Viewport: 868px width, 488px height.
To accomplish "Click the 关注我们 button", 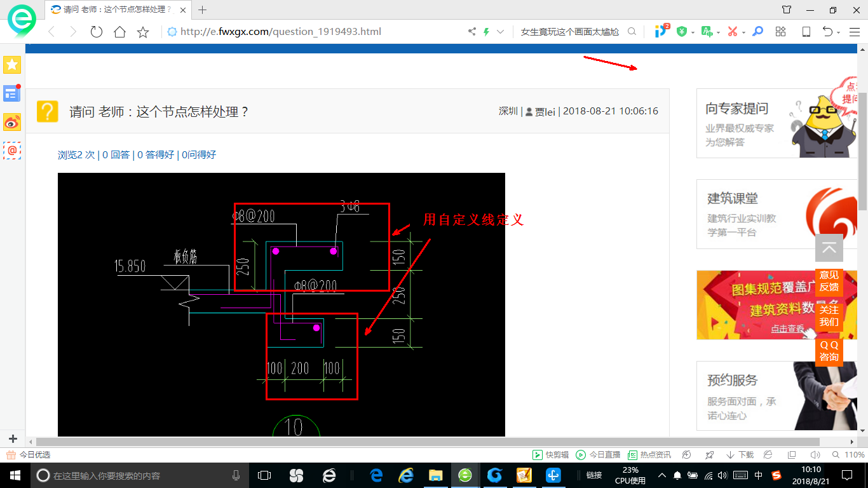I will pyautogui.click(x=829, y=316).
